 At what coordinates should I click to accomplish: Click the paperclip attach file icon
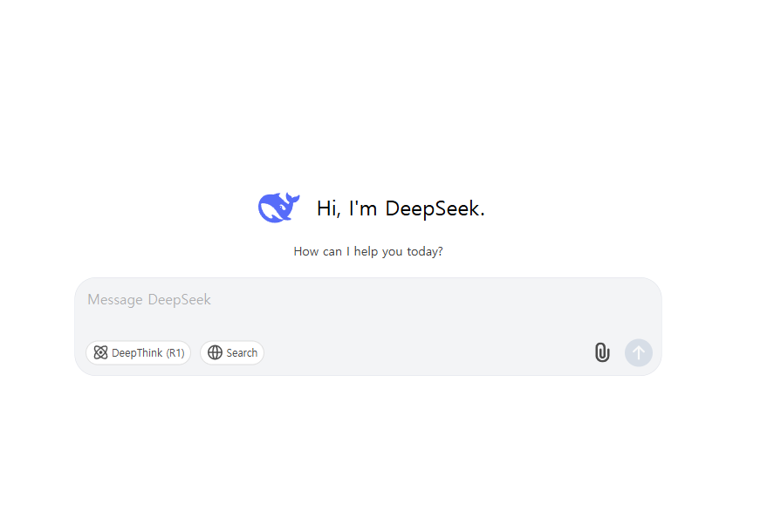tap(602, 352)
